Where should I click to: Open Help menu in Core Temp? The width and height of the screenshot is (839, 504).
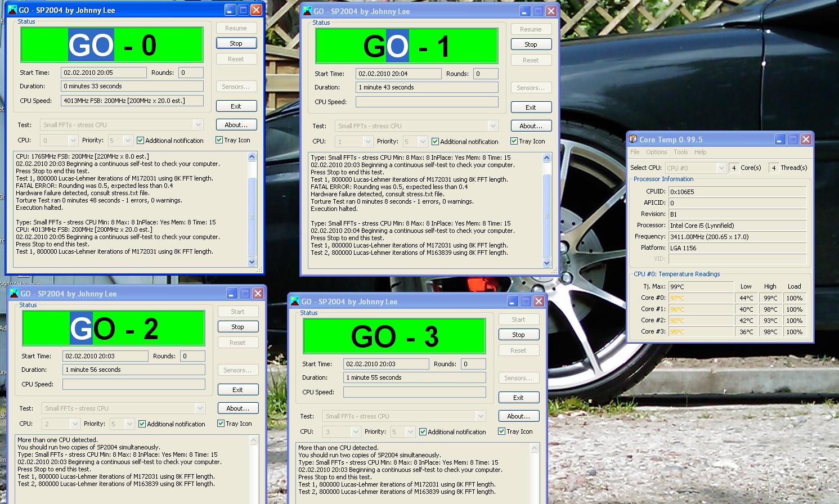[700, 152]
